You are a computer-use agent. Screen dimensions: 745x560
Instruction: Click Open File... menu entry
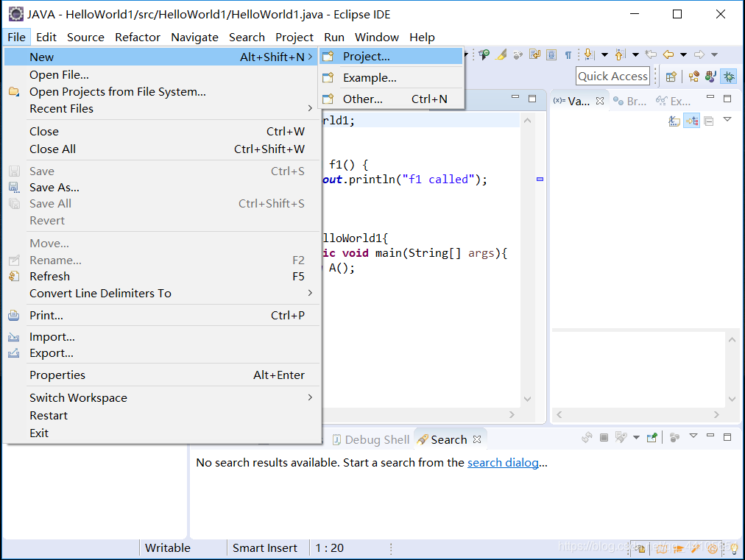pyautogui.click(x=162, y=75)
